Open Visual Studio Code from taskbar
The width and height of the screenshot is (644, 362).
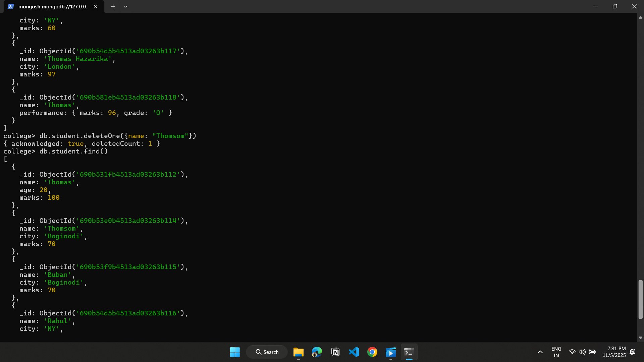click(x=354, y=352)
